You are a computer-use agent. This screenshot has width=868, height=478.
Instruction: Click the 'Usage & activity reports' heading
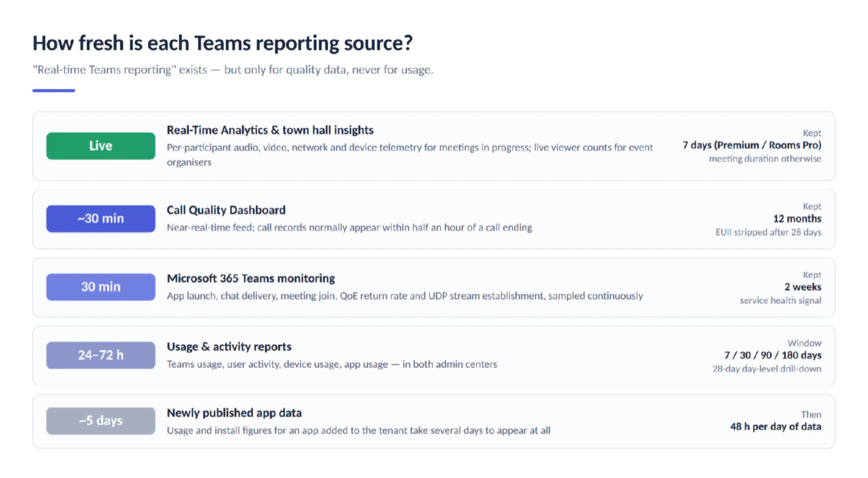tap(229, 346)
